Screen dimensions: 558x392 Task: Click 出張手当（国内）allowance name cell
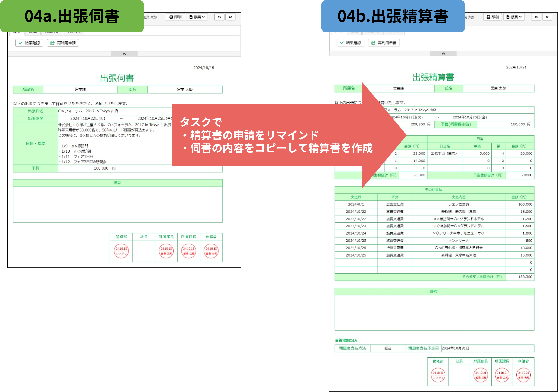tap(445, 153)
